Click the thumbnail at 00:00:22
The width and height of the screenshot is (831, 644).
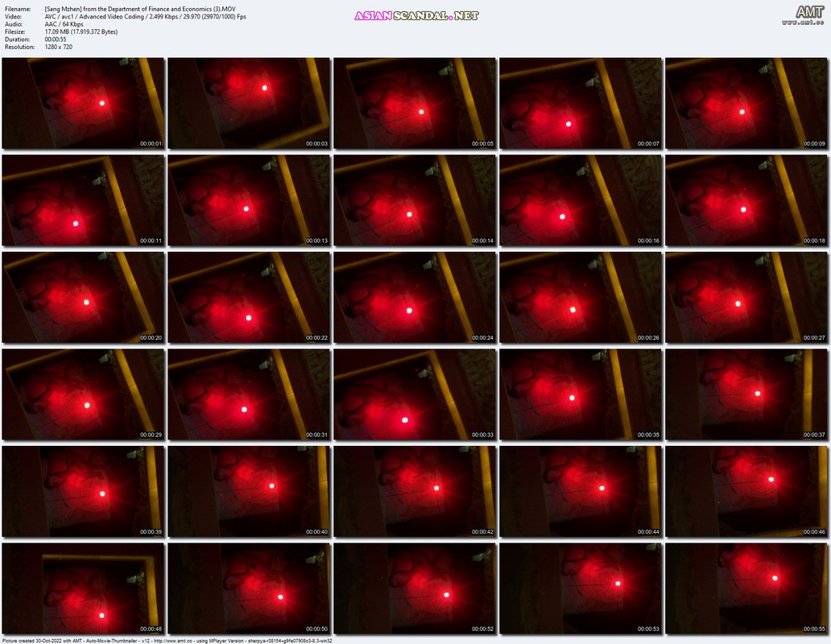coord(249,297)
